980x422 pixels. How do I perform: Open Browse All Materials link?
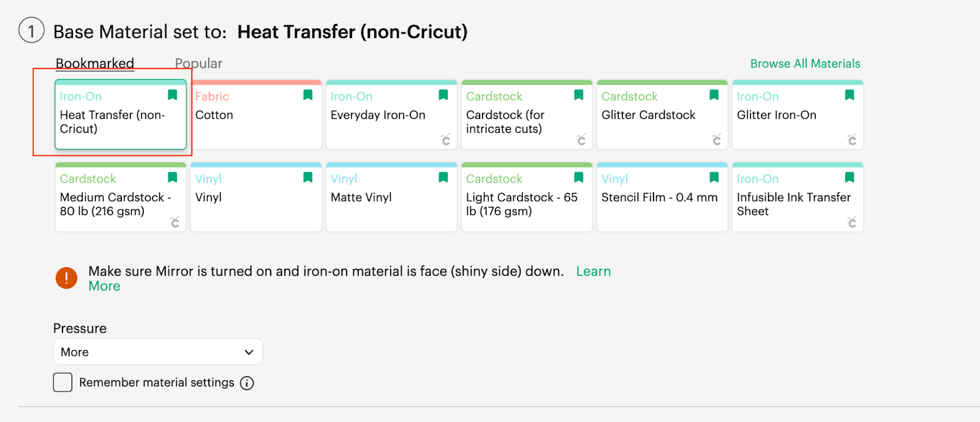tap(805, 64)
